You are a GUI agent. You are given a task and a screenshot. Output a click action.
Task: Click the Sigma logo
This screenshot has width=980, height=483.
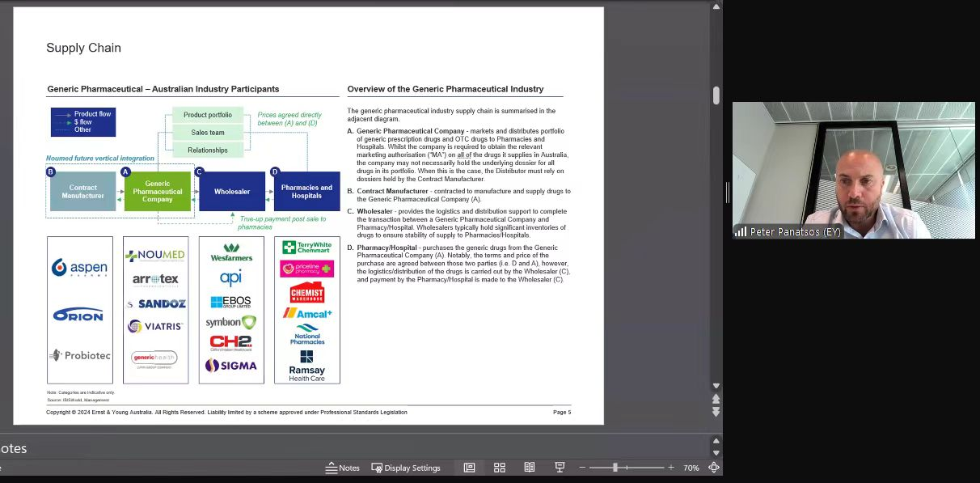(x=231, y=366)
